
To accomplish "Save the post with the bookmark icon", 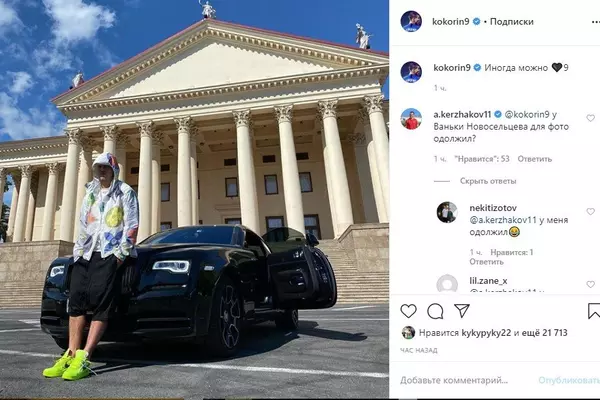I will (594, 311).
